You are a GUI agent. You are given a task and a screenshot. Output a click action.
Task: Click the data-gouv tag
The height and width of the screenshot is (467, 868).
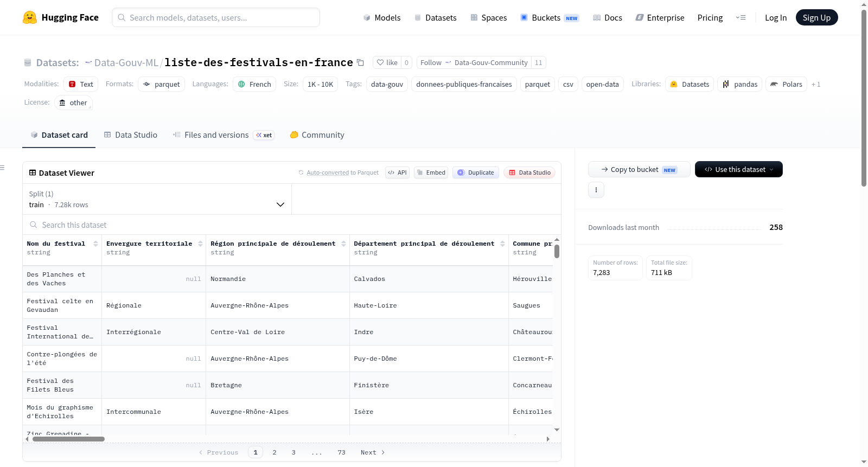[x=387, y=84]
